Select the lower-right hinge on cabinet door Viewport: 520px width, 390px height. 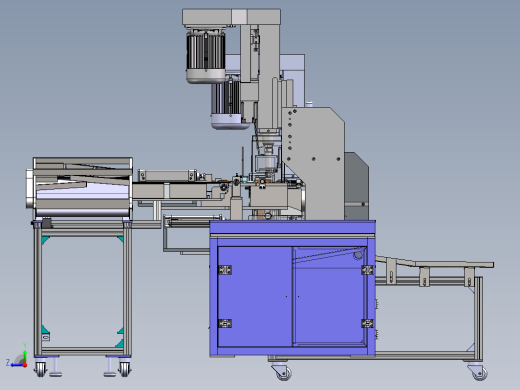(x=368, y=323)
